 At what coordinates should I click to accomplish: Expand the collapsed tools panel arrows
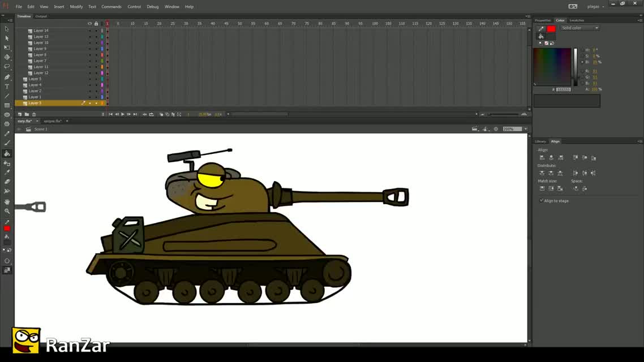click(x=3, y=16)
